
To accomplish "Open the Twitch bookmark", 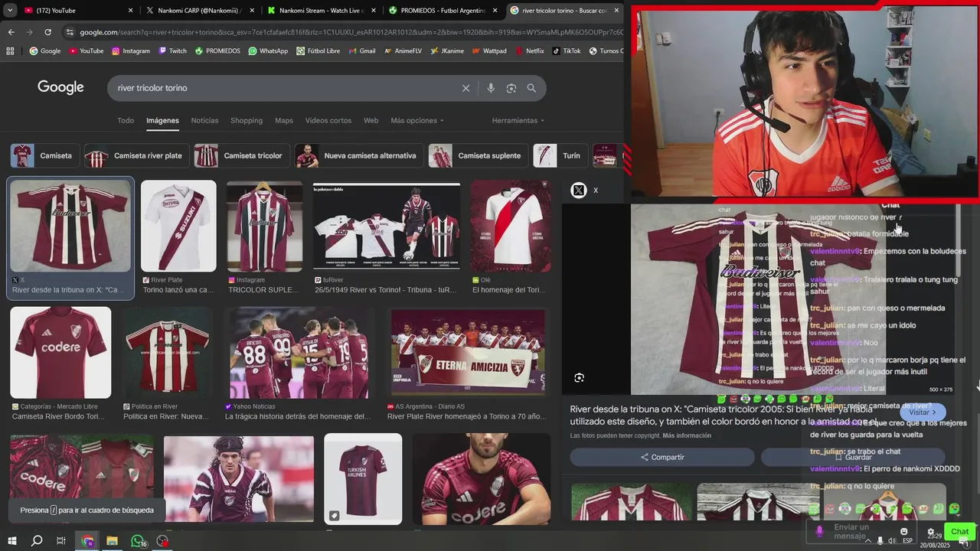I will coord(172,51).
